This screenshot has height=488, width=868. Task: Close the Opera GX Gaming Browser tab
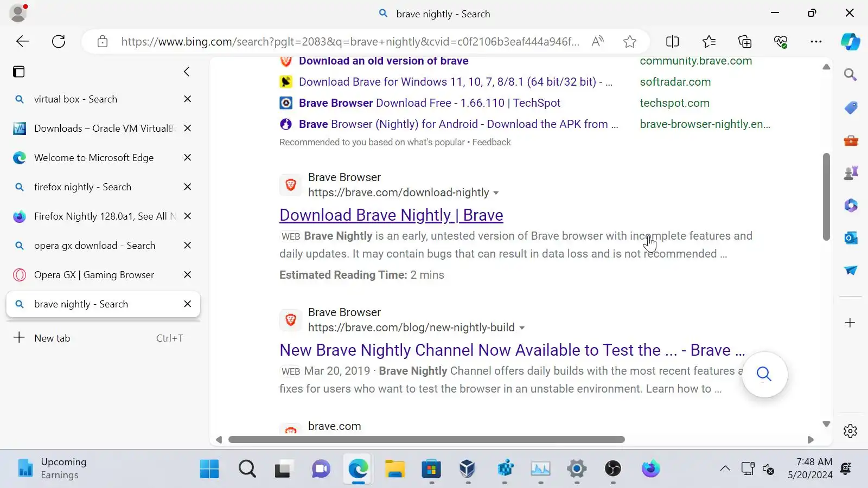click(x=188, y=275)
